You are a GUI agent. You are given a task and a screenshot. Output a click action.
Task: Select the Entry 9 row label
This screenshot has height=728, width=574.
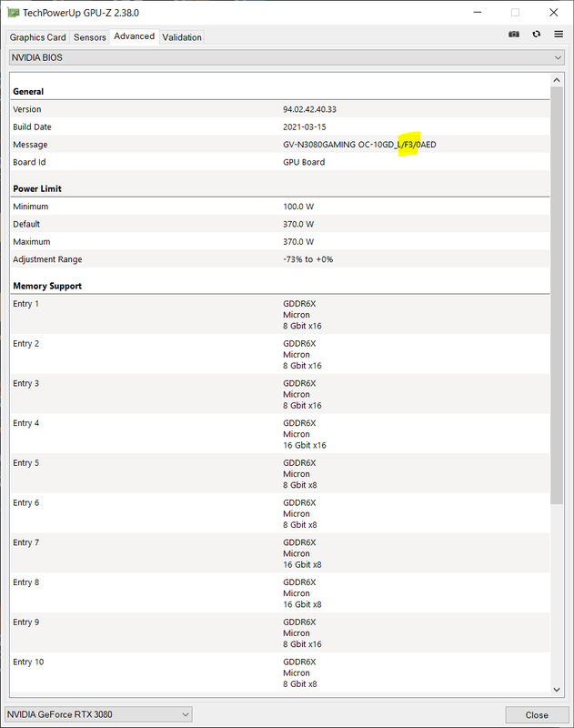point(26,622)
